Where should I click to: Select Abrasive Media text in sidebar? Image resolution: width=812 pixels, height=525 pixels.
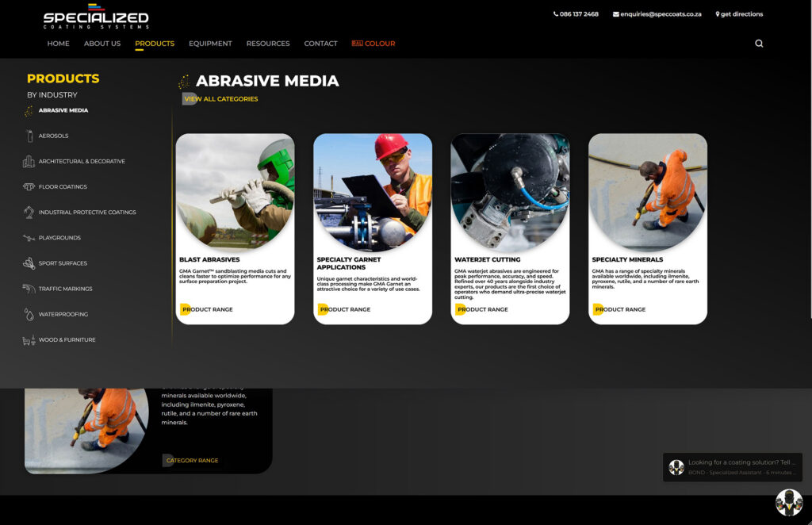click(x=63, y=110)
